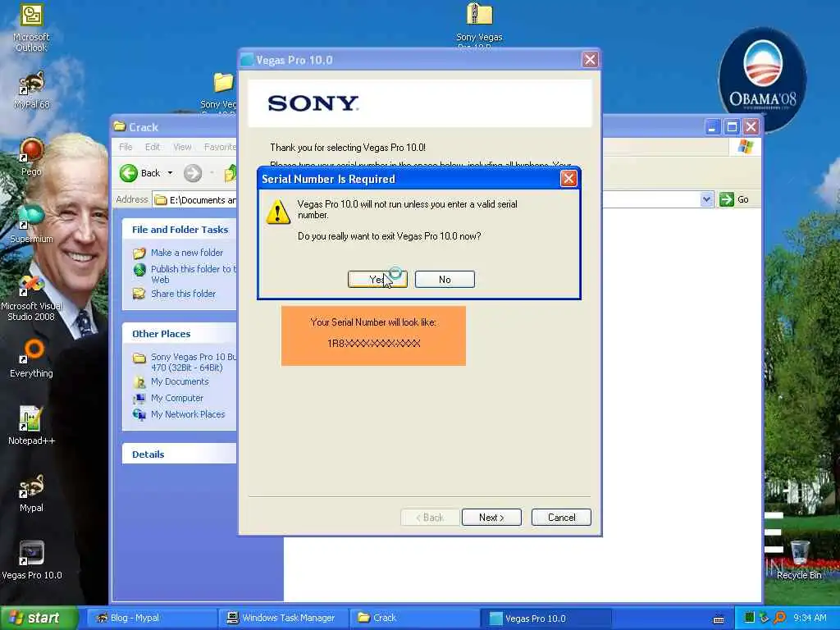840x630 pixels.
Task: Click the magnifier tray icon
Action: [x=780, y=618]
